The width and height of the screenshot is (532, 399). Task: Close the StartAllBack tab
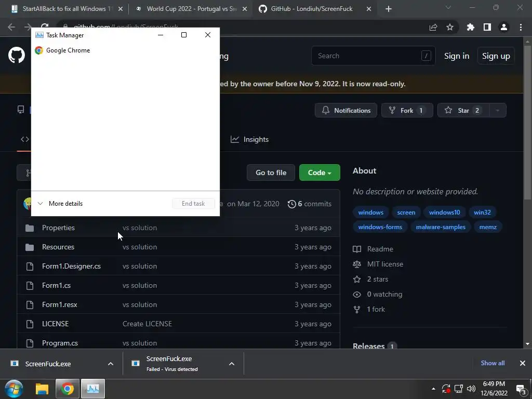pyautogui.click(x=121, y=9)
